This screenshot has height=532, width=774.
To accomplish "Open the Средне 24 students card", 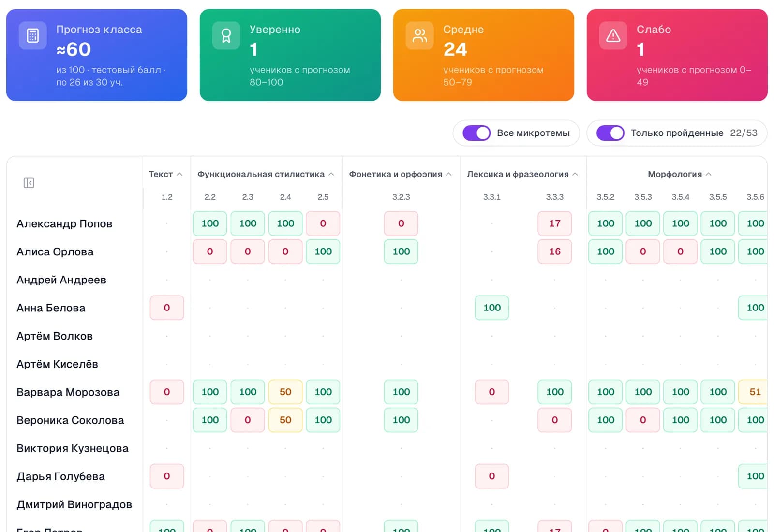I will (484, 55).
